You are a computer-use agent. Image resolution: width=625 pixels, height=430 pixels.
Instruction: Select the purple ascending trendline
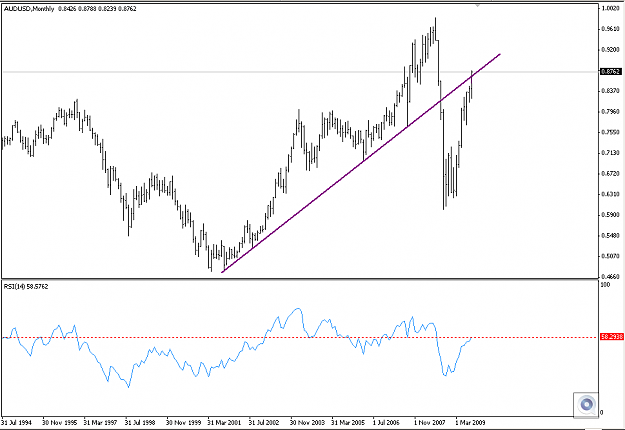click(361, 163)
